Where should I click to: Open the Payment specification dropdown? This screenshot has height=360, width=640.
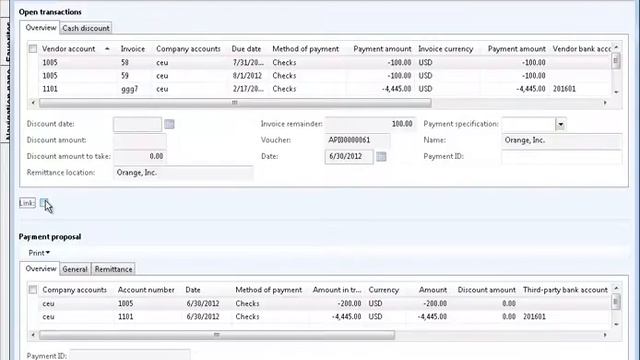[560, 124]
